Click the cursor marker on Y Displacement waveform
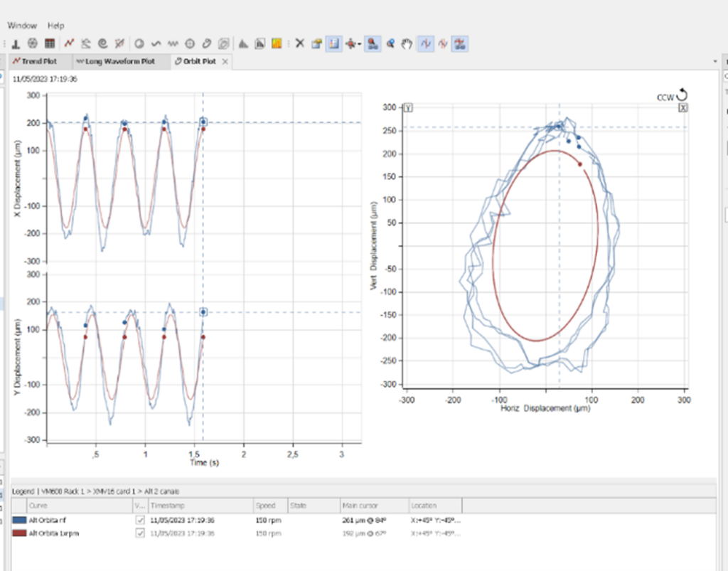The height and width of the screenshot is (571, 728). (203, 312)
